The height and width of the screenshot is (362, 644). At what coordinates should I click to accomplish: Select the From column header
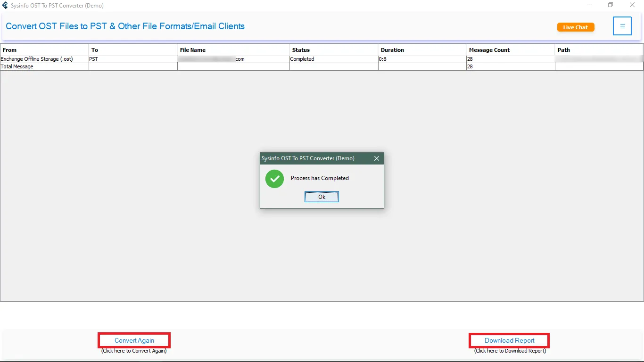(x=44, y=50)
